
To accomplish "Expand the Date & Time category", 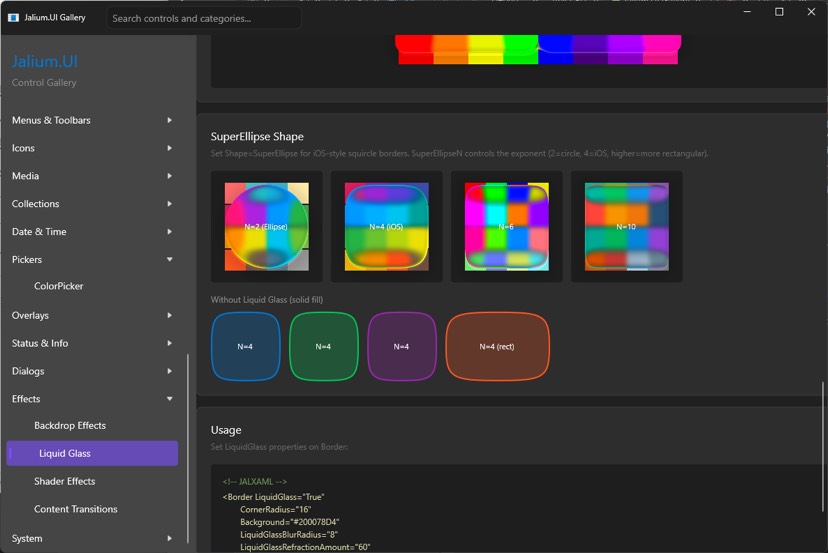I will (x=92, y=232).
